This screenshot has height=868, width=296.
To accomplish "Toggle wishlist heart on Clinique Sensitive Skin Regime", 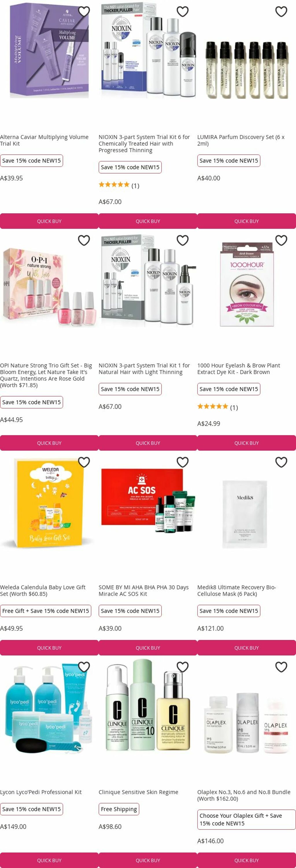I will tap(182, 667).
